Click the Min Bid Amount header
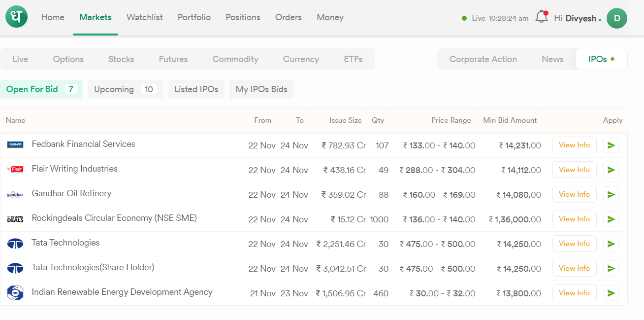The height and width of the screenshot is (320, 644). tap(510, 120)
